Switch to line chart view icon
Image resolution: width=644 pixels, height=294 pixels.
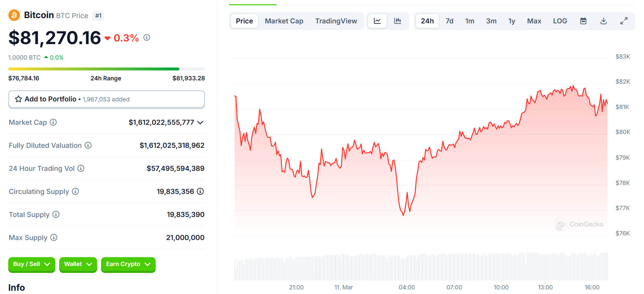point(377,21)
